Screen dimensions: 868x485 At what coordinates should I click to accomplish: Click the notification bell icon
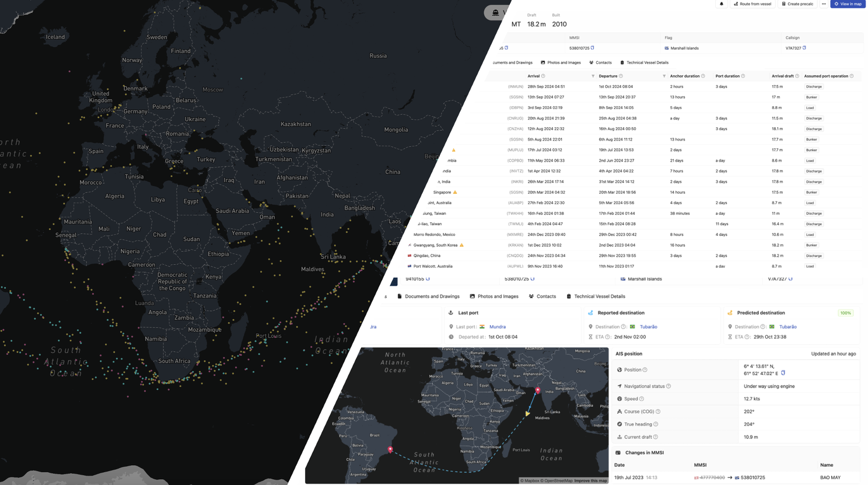(722, 4)
